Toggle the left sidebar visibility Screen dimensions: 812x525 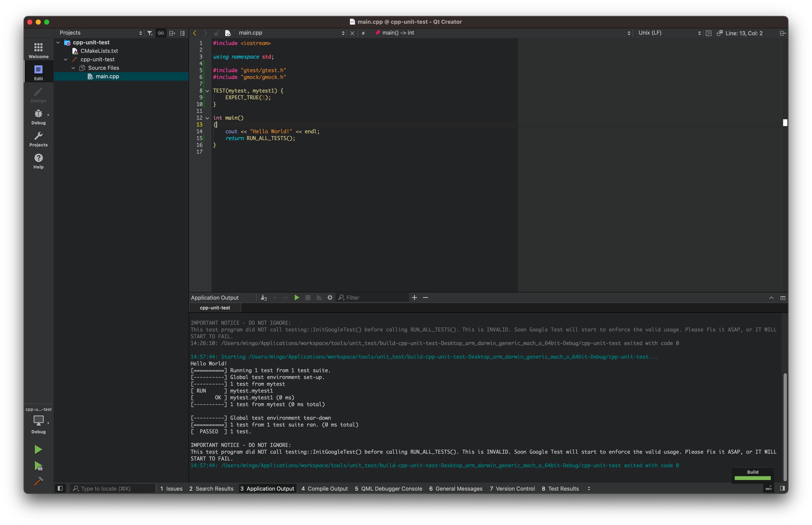[x=60, y=489]
